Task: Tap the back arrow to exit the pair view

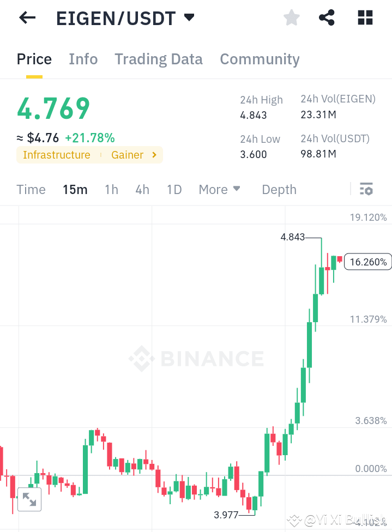Action: click(x=26, y=17)
